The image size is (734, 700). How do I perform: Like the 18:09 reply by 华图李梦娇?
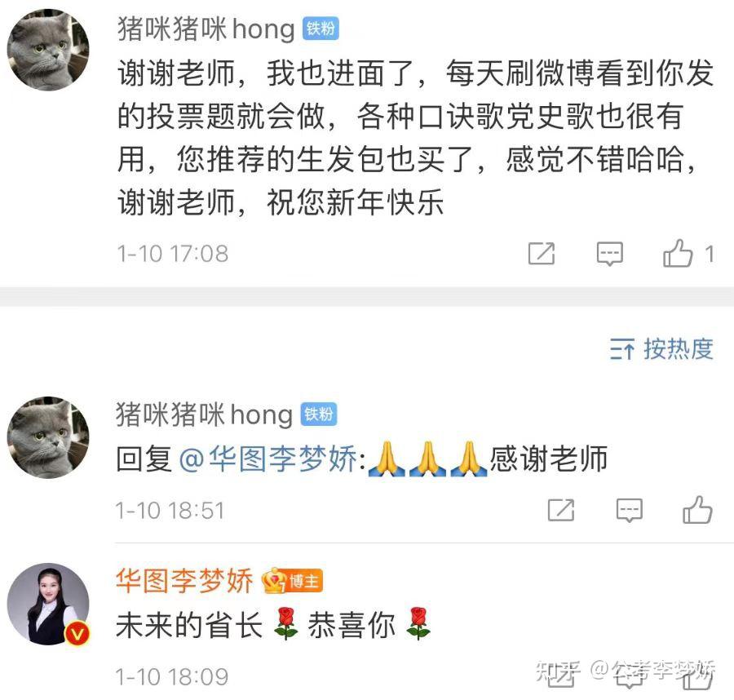697,680
